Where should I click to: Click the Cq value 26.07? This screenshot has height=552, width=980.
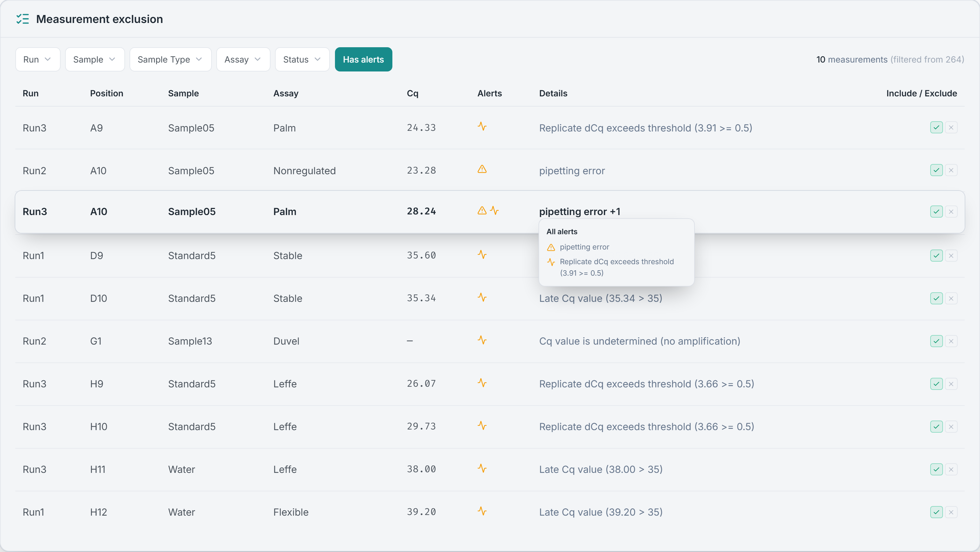pos(421,384)
